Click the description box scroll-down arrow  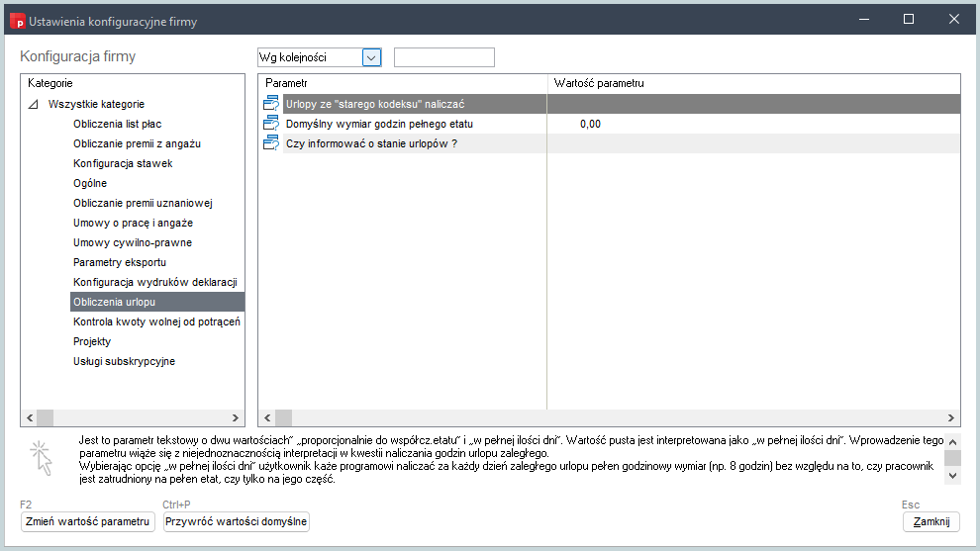point(952,476)
